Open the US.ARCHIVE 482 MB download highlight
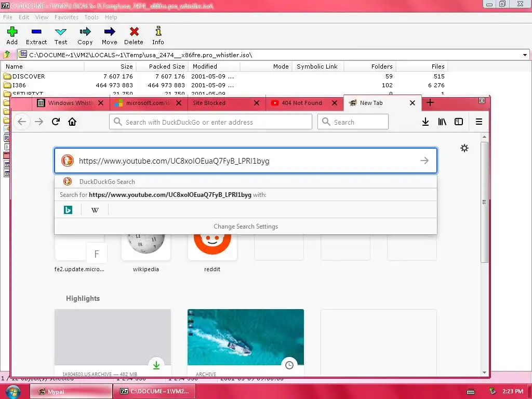532x399 pixels. (113, 343)
